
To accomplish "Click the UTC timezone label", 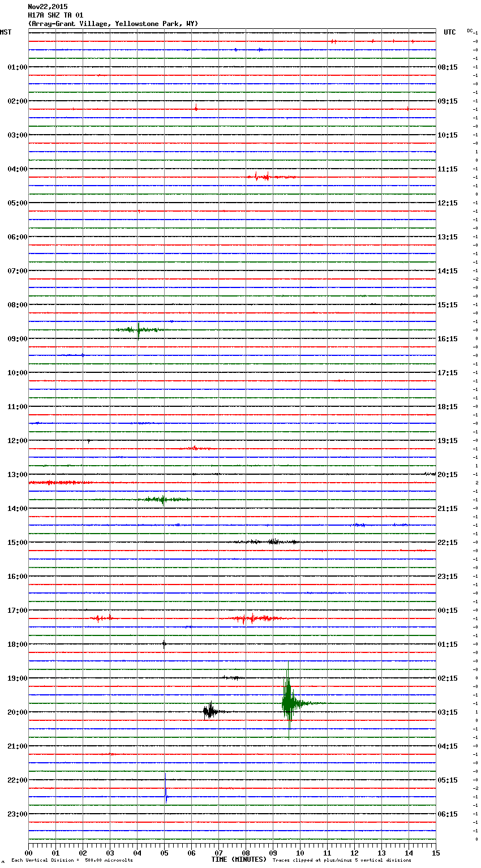I will click(x=449, y=32).
